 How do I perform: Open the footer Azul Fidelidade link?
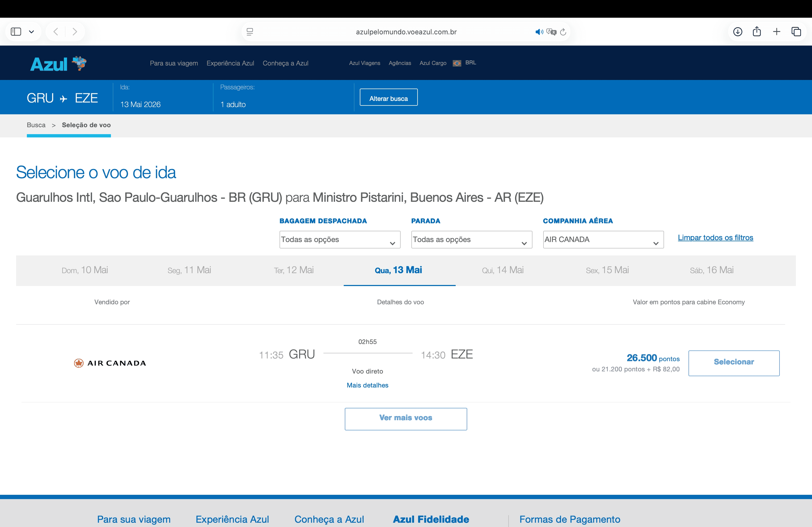[x=431, y=519]
